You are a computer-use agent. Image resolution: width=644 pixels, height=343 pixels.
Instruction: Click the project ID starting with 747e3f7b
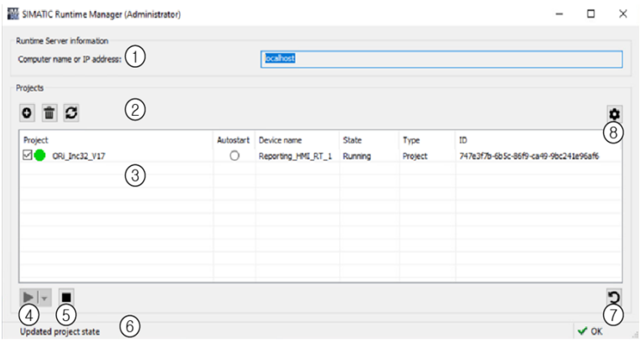(x=529, y=156)
